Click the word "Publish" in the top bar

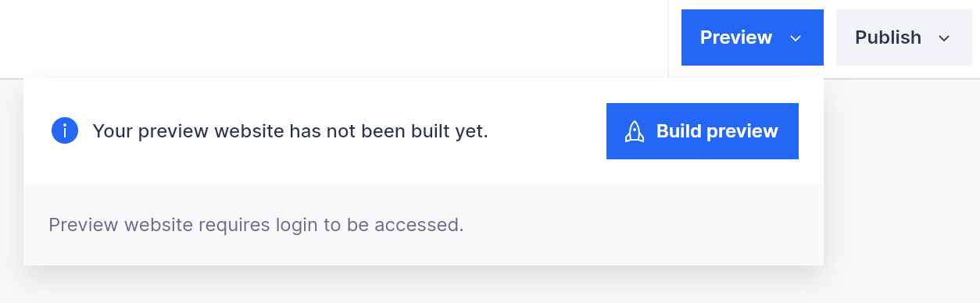point(888,37)
